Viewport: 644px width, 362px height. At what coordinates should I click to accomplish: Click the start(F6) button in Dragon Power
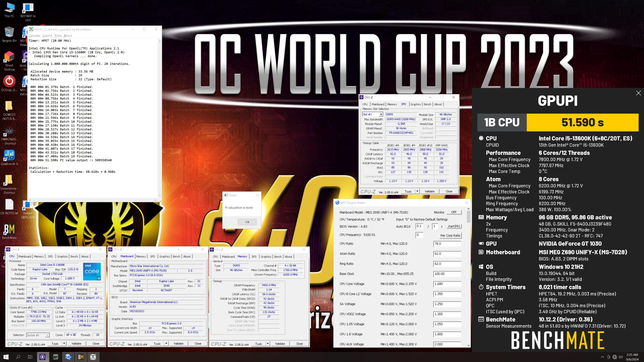454,226
